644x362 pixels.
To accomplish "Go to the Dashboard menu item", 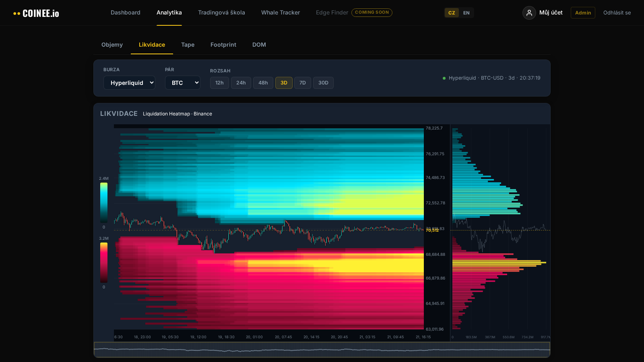I will (x=126, y=12).
